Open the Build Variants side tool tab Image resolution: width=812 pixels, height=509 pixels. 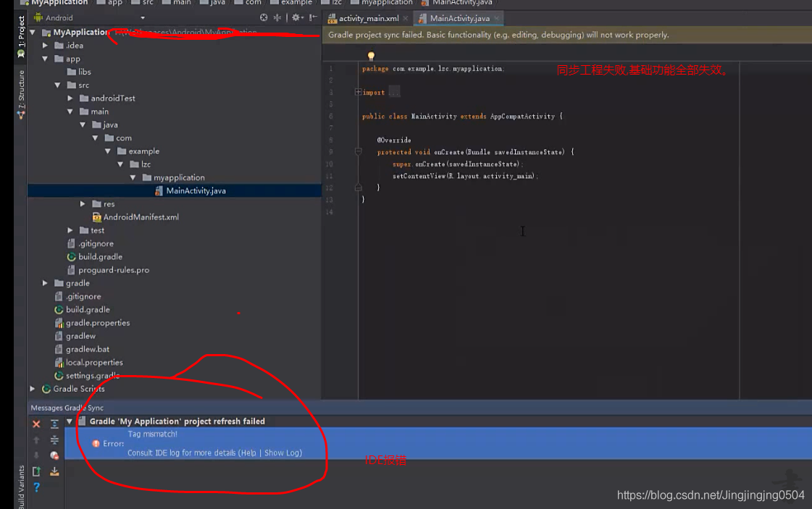pyautogui.click(x=21, y=487)
